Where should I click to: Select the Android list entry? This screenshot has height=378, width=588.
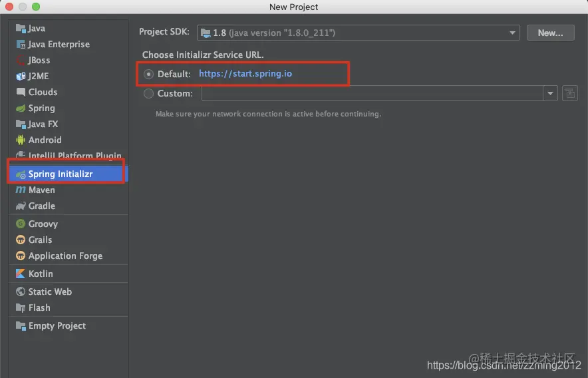coord(69,140)
